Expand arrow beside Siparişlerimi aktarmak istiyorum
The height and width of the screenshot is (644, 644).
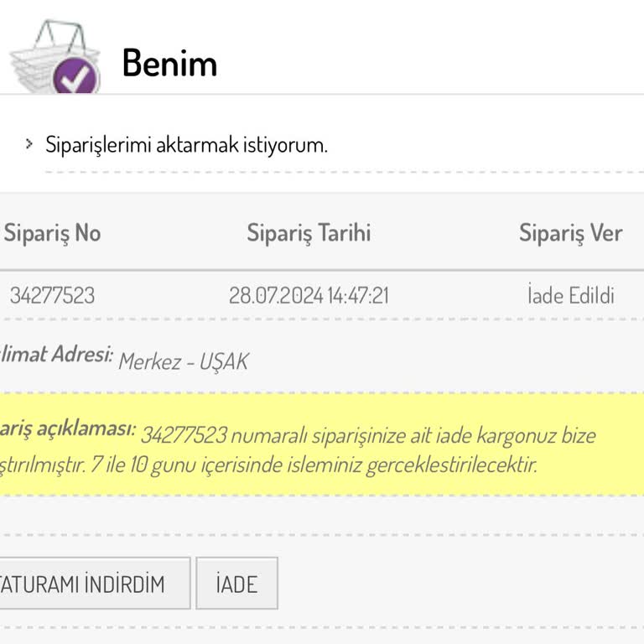point(29,143)
